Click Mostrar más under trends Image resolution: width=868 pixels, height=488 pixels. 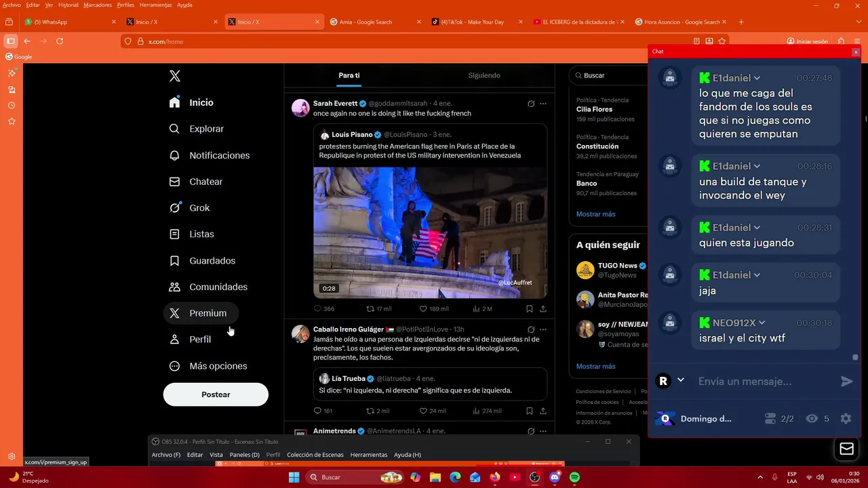point(596,214)
